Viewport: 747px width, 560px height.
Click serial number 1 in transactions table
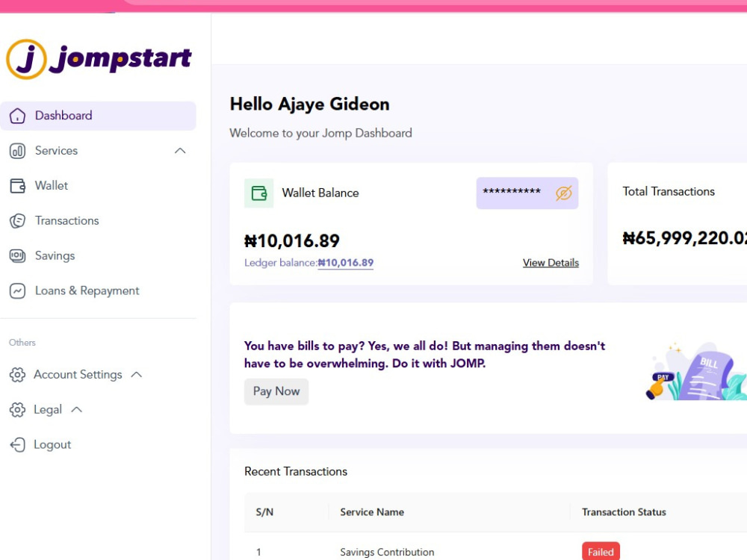click(258, 553)
